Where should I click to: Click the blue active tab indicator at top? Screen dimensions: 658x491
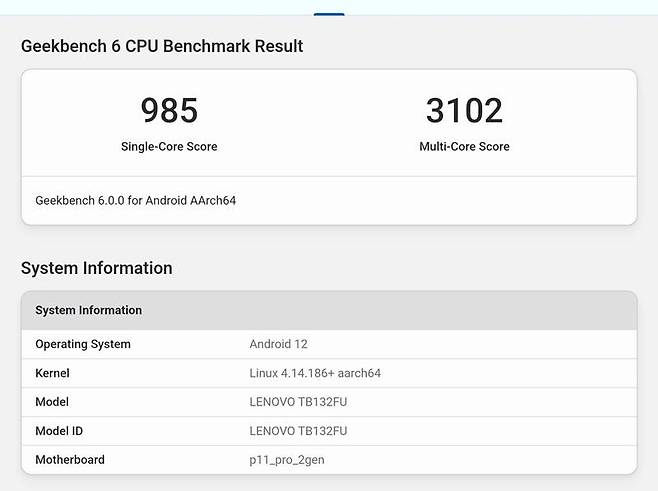point(329,14)
